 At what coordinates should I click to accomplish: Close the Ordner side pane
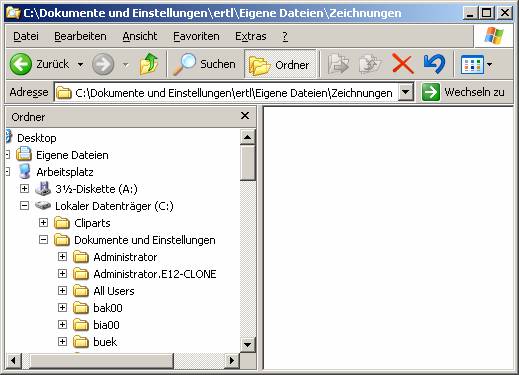pos(245,116)
